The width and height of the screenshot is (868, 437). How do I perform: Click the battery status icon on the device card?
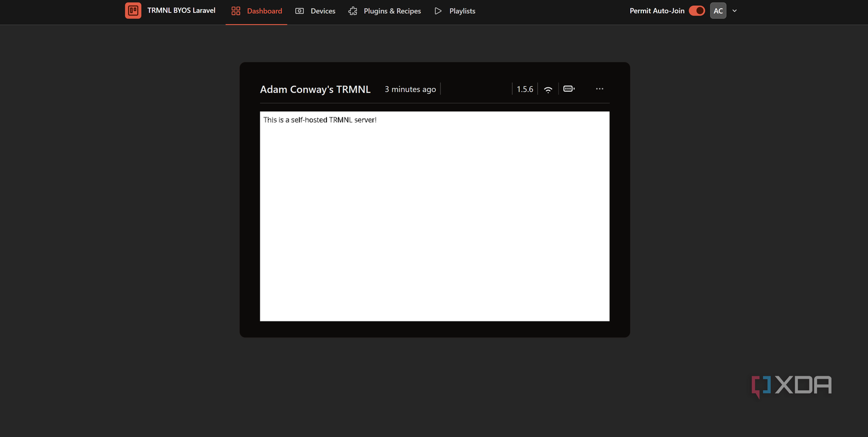click(x=569, y=89)
